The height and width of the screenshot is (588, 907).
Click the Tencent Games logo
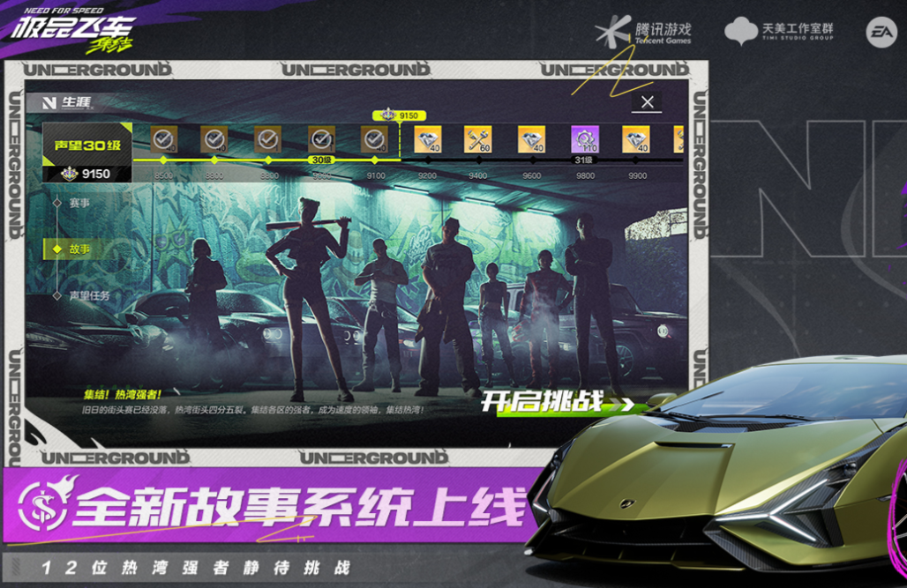pyautogui.click(x=643, y=31)
